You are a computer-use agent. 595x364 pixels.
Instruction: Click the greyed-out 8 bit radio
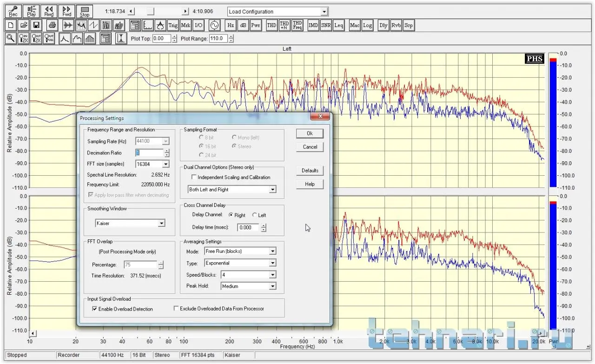click(201, 138)
